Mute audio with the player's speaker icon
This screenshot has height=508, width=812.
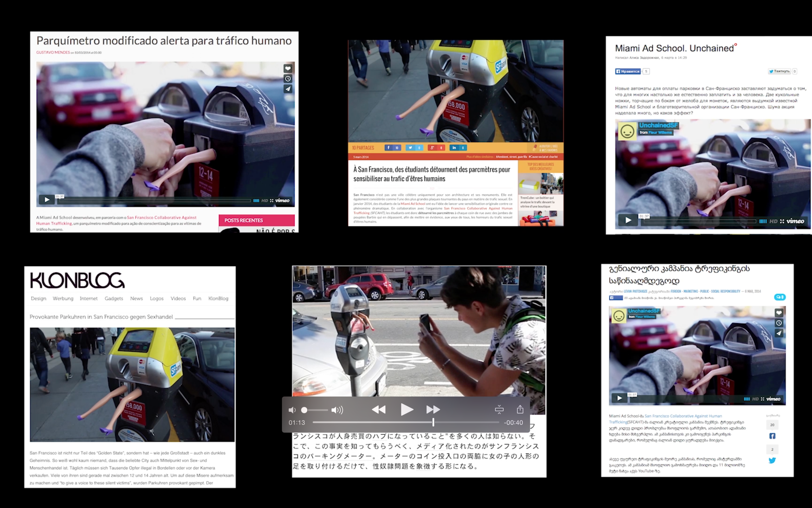tap(292, 410)
